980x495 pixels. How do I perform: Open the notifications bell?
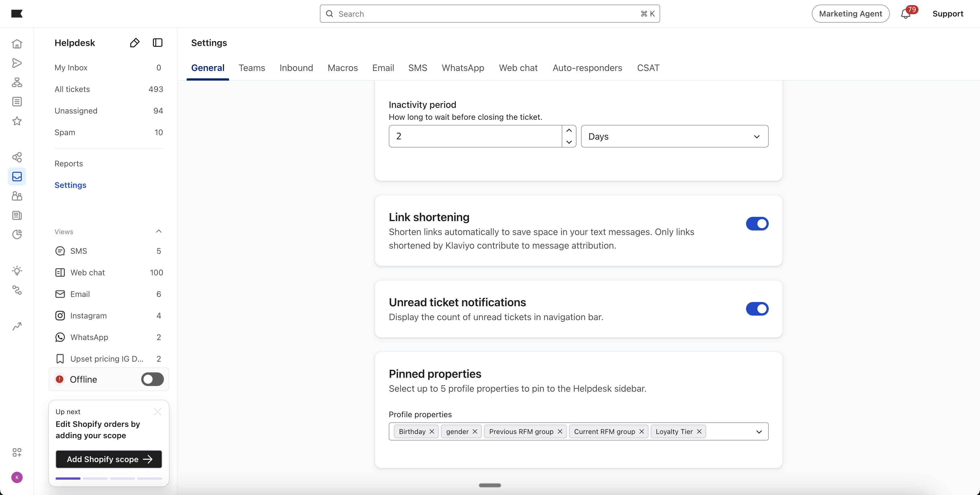tap(905, 14)
